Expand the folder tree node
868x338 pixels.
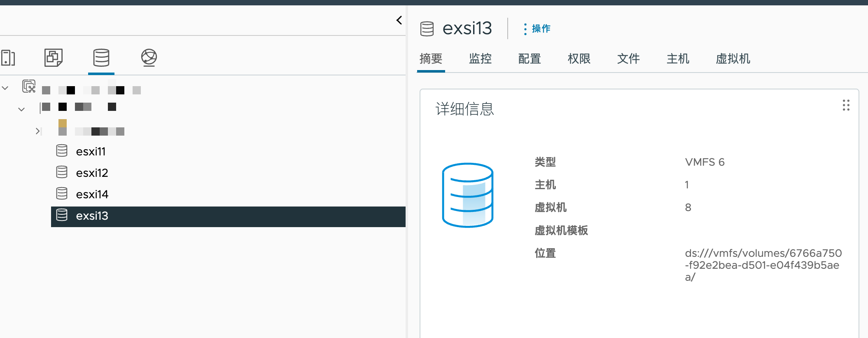(x=37, y=131)
